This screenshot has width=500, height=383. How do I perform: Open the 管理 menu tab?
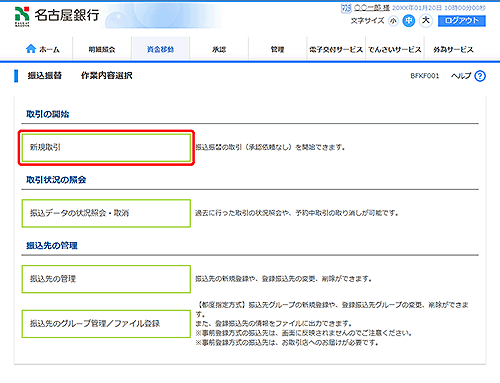(277, 49)
